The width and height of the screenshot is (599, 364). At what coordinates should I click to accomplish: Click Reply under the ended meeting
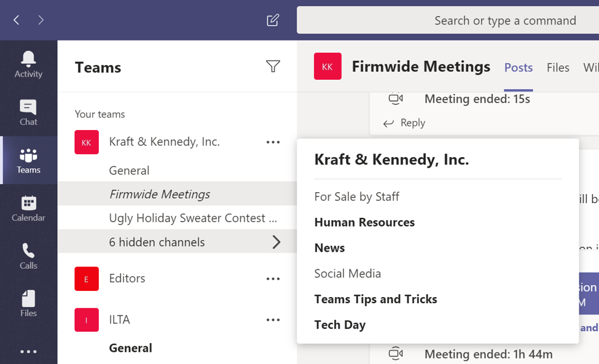[404, 123]
